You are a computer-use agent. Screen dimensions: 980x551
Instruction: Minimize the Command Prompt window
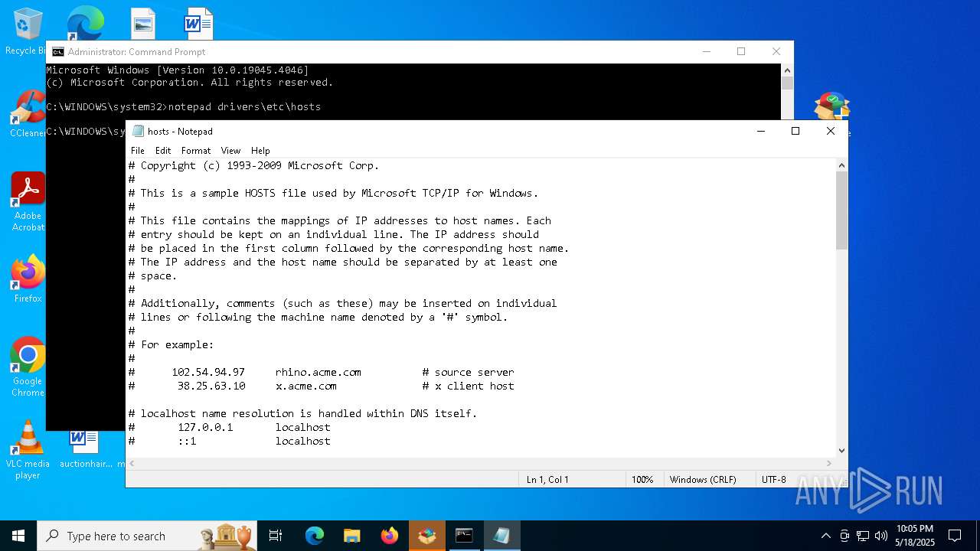[707, 51]
